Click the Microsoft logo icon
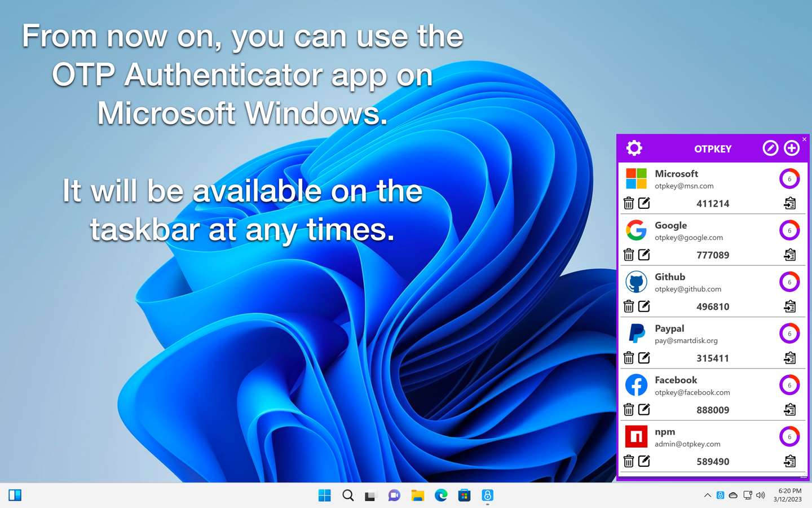Image resolution: width=812 pixels, height=508 pixels. (x=636, y=179)
